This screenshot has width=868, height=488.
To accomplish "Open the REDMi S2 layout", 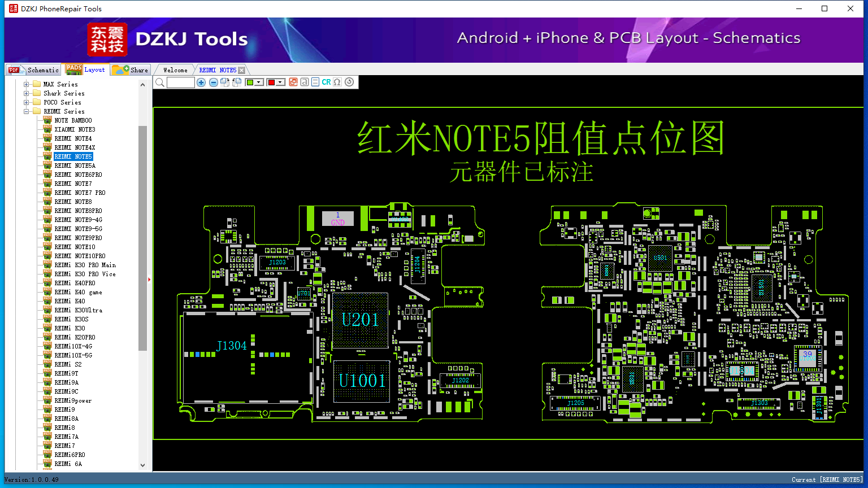I will pyautogui.click(x=68, y=364).
